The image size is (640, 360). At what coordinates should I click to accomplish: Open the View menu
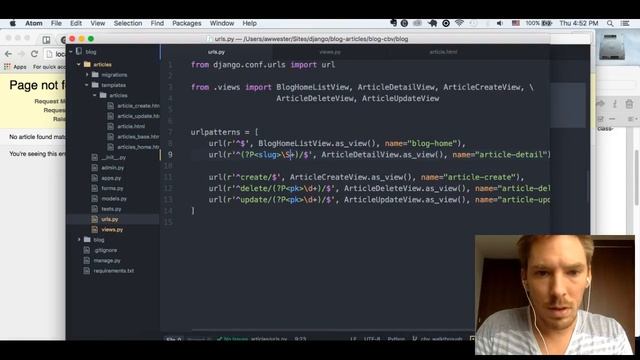98,23
